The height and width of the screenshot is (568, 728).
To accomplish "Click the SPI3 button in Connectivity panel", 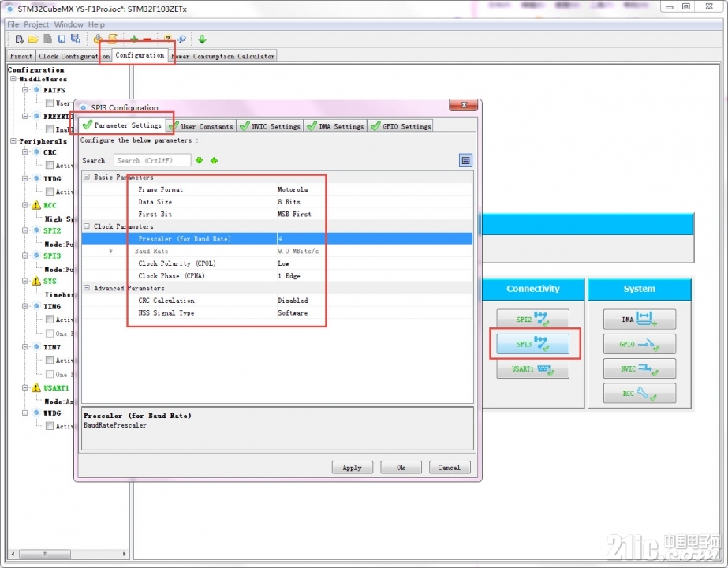I will point(532,344).
